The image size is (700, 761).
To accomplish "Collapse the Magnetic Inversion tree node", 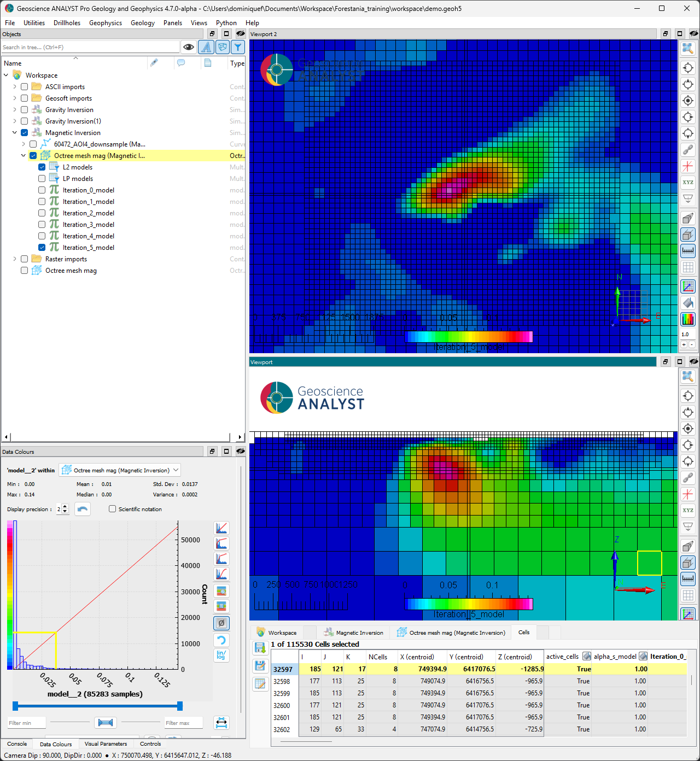I will point(15,133).
